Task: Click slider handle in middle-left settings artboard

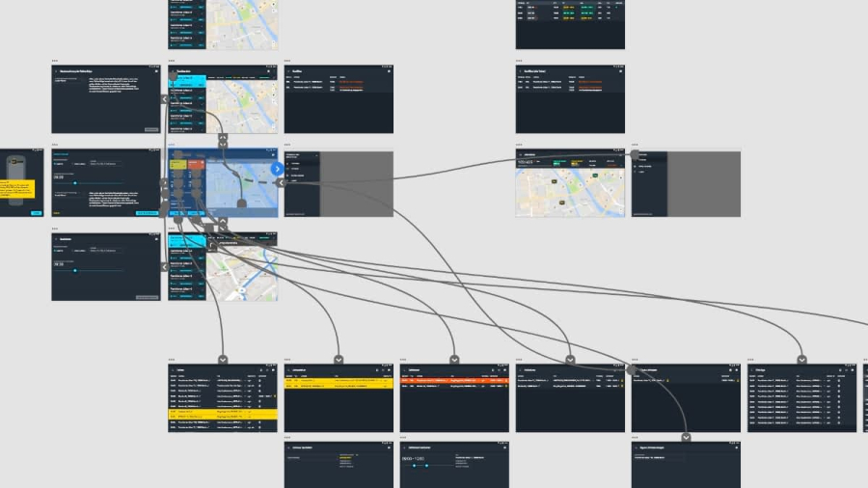Action: pyautogui.click(x=74, y=182)
